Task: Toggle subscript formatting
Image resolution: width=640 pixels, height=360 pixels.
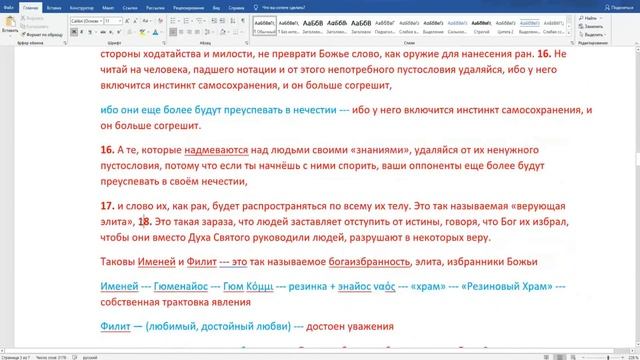Action: pos(111,32)
